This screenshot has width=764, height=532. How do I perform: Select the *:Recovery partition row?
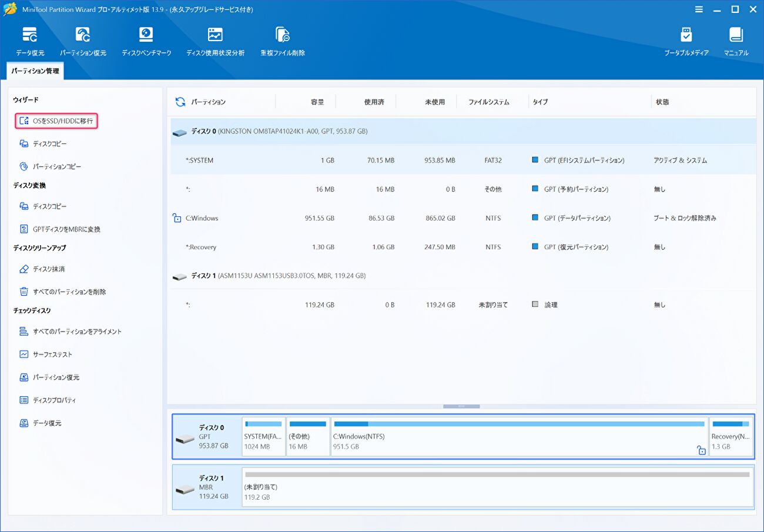pos(463,247)
